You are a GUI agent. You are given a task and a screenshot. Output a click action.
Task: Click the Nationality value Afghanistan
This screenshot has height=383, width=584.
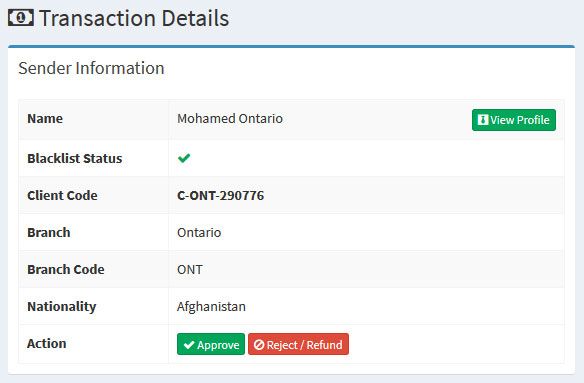211,307
